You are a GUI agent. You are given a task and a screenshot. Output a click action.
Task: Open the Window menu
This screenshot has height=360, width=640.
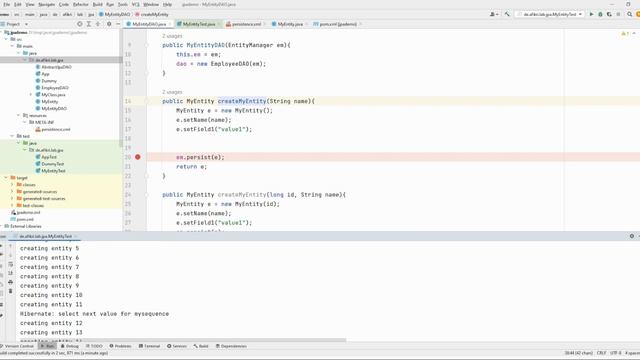point(151,4)
